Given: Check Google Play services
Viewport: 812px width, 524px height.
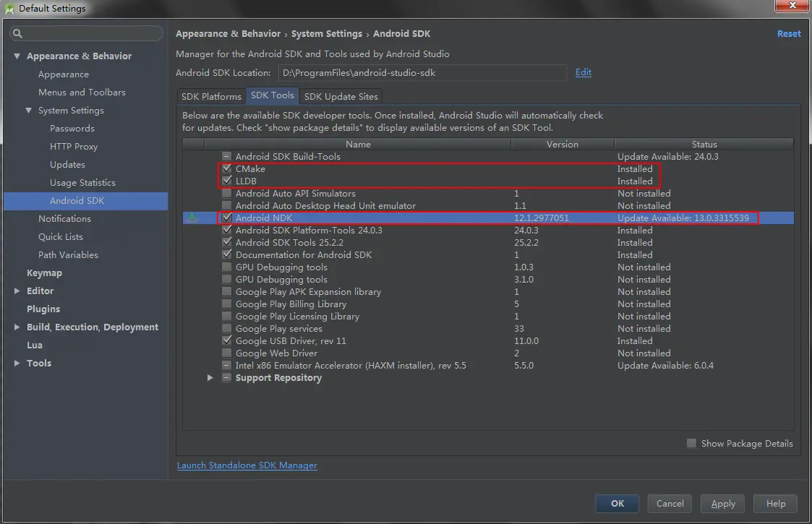Looking at the screenshot, I should (x=227, y=329).
